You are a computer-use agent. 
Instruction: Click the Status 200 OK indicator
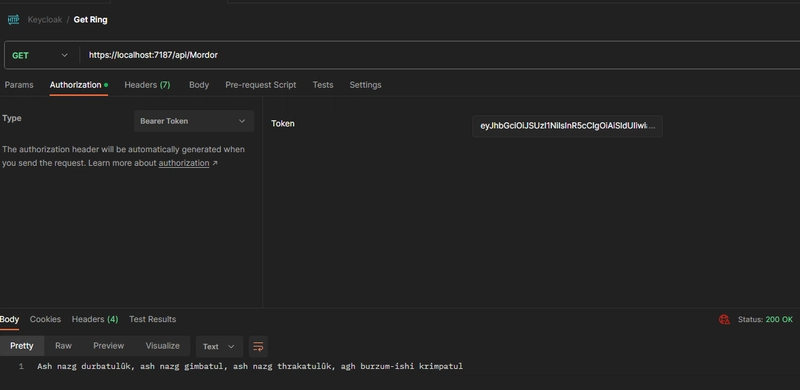(x=765, y=320)
